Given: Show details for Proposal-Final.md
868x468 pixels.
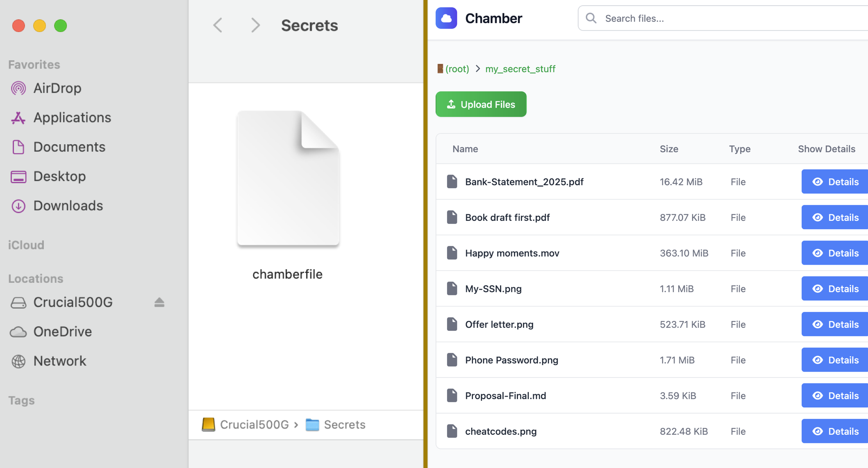Looking at the screenshot, I should click(x=835, y=395).
